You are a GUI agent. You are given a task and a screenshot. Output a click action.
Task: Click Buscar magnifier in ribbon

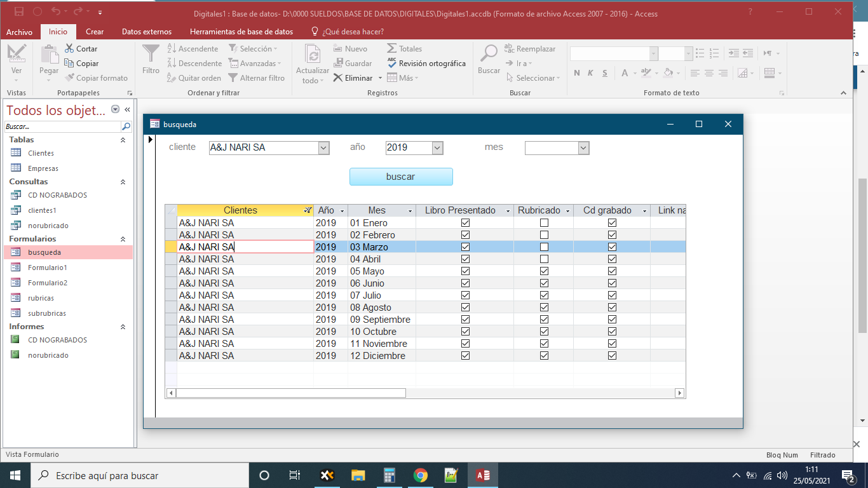489,54
